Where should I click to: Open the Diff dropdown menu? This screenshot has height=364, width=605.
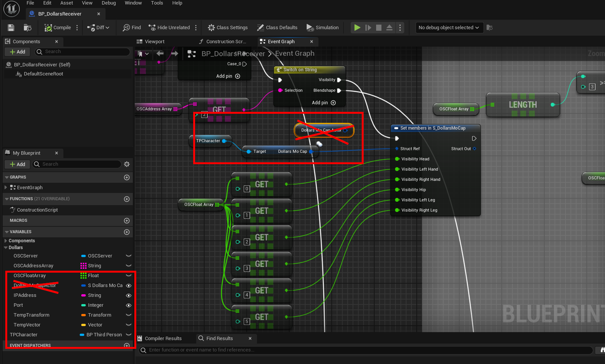[99, 28]
